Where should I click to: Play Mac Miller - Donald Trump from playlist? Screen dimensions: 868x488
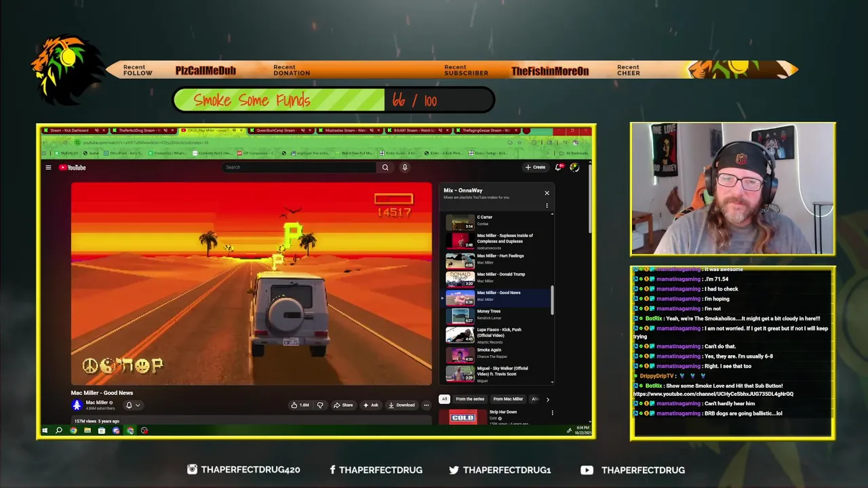pos(498,278)
